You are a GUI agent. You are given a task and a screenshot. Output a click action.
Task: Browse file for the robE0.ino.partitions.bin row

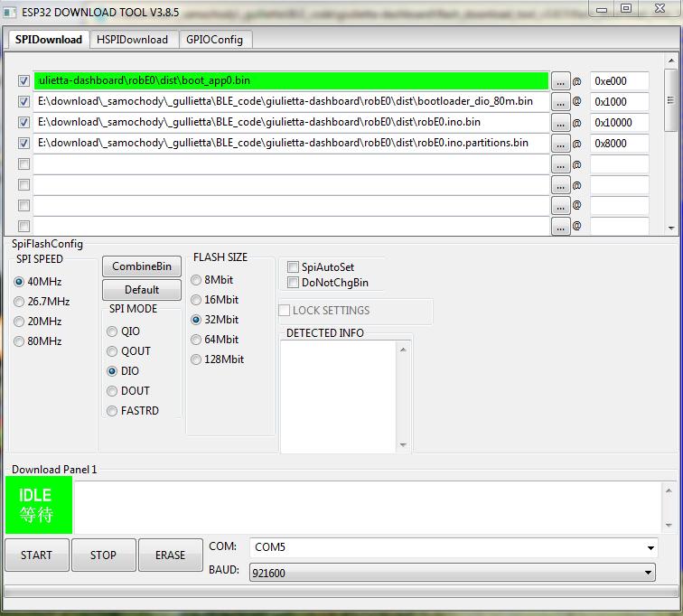[x=561, y=144]
